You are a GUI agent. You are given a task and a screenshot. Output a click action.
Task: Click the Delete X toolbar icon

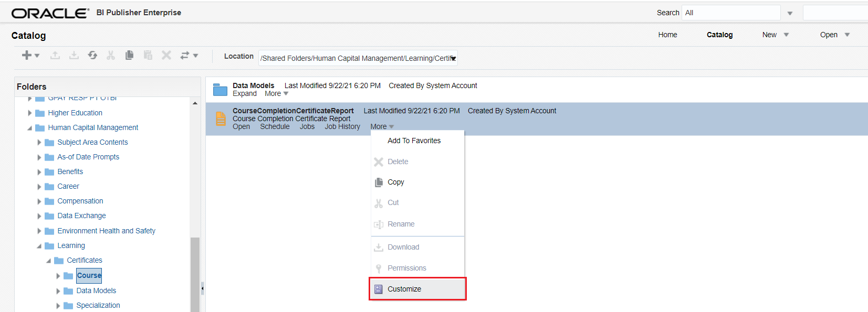point(166,55)
